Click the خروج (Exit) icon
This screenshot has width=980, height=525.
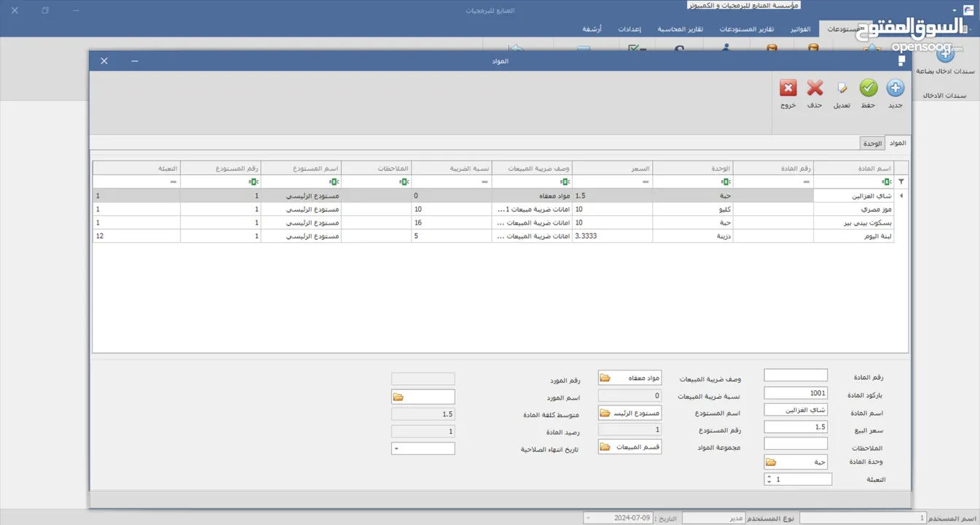(788, 88)
